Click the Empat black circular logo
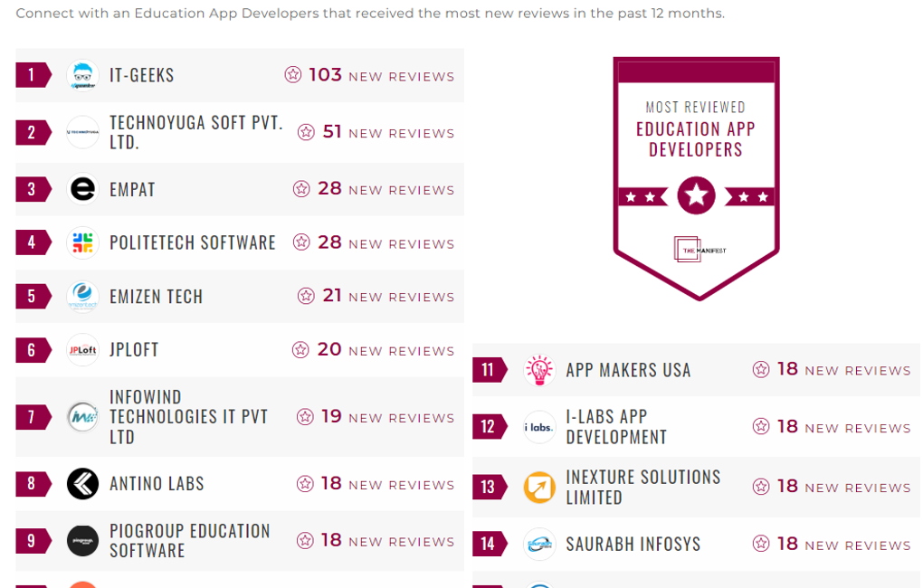The image size is (923, 588). pyautogui.click(x=83, y=189)
